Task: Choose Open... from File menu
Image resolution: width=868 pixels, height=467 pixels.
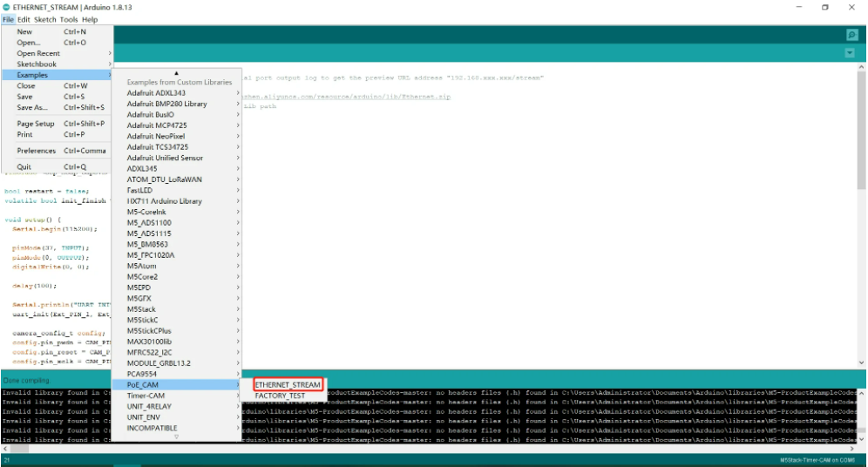Action: point(57,43)
